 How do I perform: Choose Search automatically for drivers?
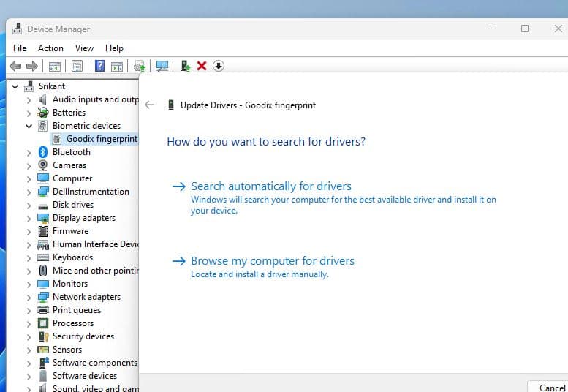pyautogui.click(x=270, y=186)
